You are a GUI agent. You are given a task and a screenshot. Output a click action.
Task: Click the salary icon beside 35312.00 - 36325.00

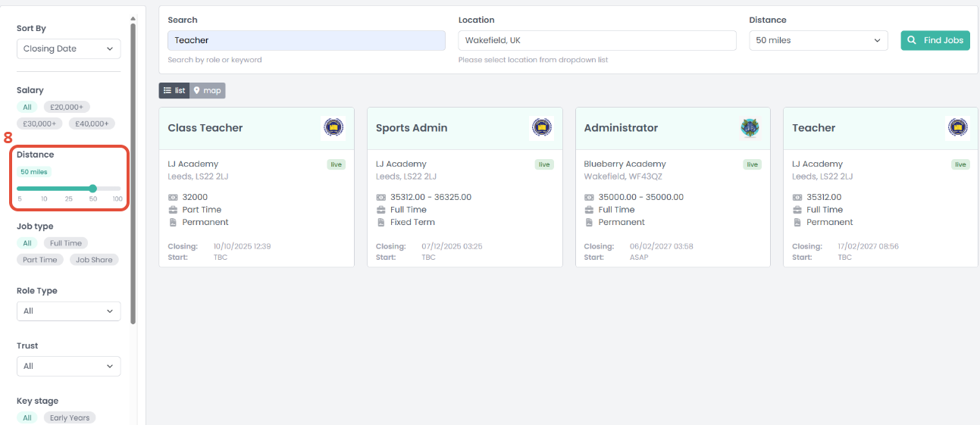(381, 197)
